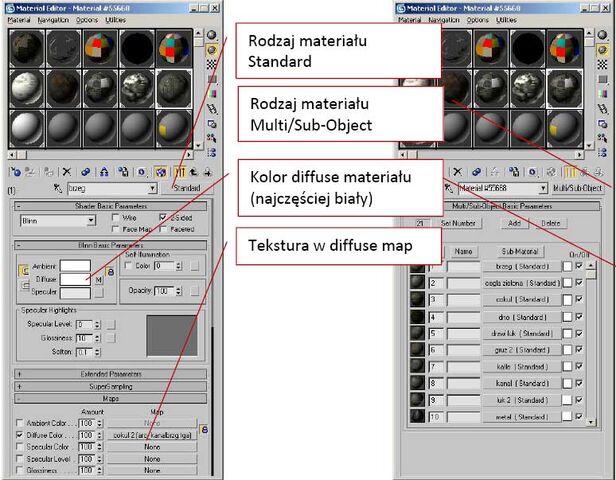
Task: Click the Standard material type button
Action: point(187,189)
